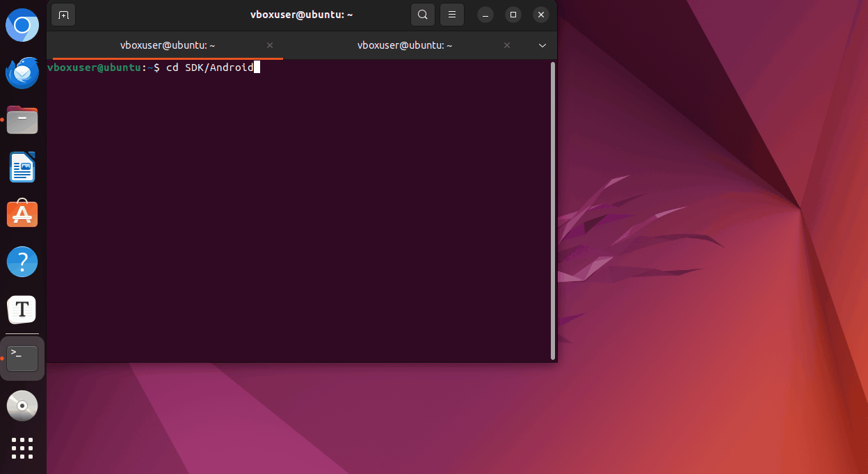Switch to the first vboxuser@ubuntu tab
Screen dimensions: 868x474
coord(167,45)
